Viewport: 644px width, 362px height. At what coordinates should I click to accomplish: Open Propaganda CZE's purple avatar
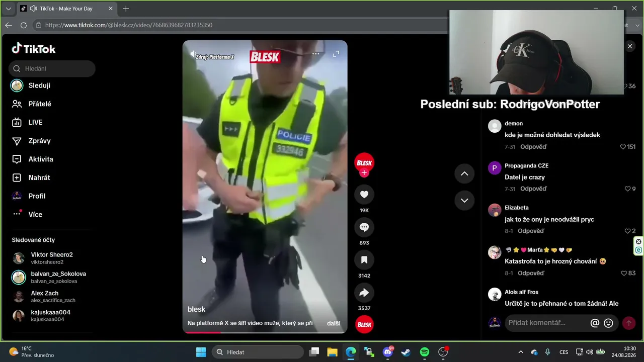point(495,168)
